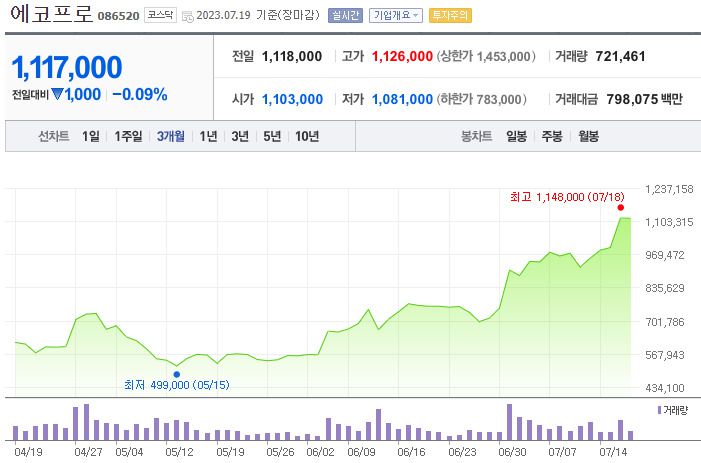Switch to the 일봉 candlestick chart

point(516,137)
